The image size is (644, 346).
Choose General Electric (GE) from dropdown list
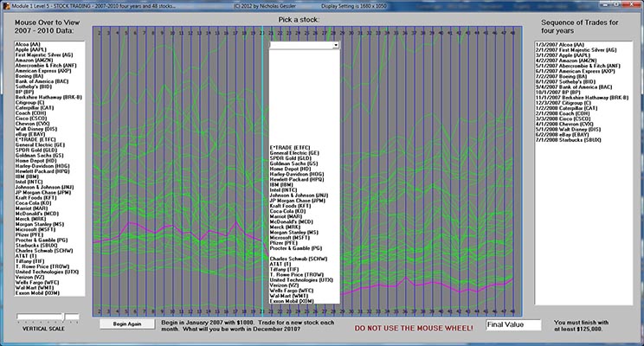coord(294,153)
